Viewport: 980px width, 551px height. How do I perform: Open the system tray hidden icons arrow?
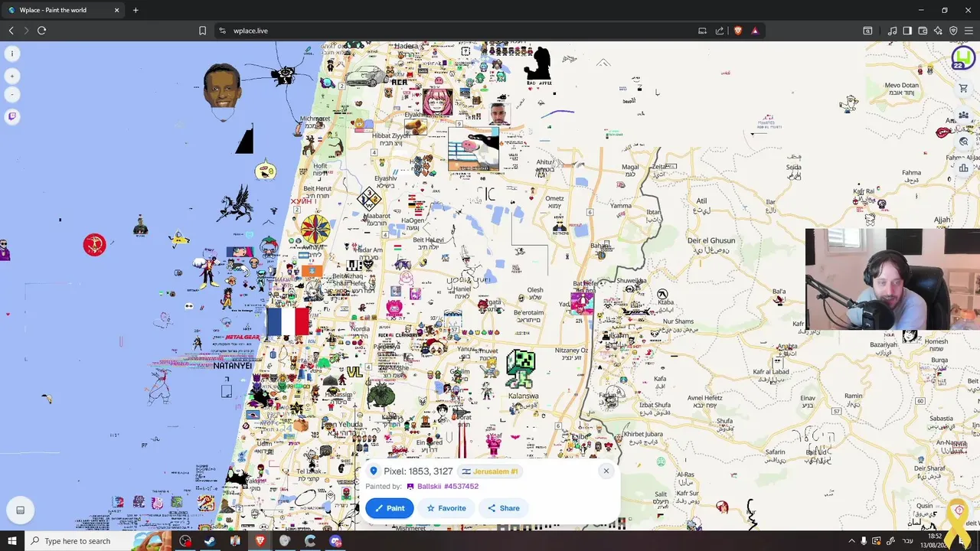pyautogui.click(x=851, y=541)
